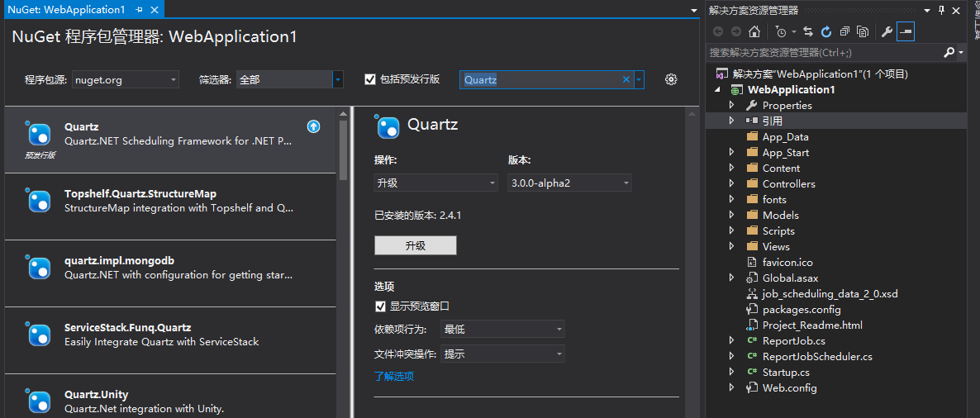This screenshot has width=980, height=418.
Task: Select quartz.impl.mongodb package entry
Action: click(170, 273)
